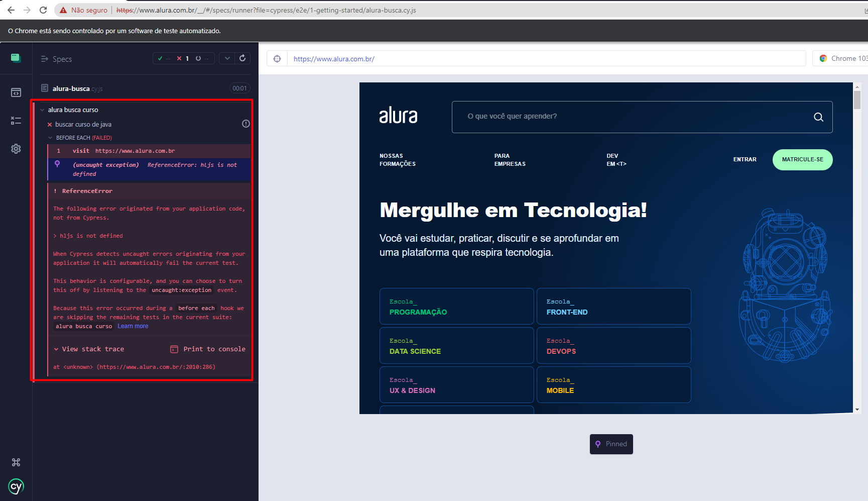Click the AUT URL field
Viewport: 868px width, 501px height.
coord(546,59)
